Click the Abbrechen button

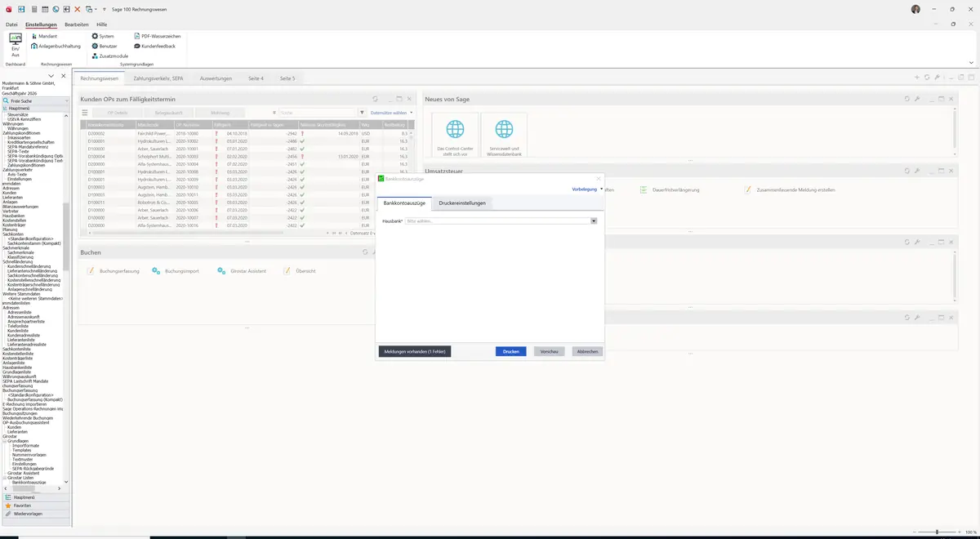[588, 351]
